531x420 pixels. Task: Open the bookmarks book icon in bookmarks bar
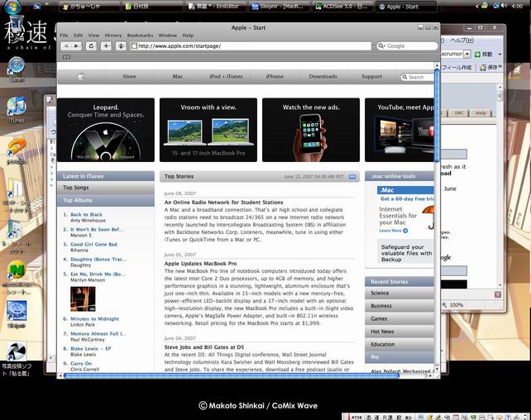click(67, 57)
